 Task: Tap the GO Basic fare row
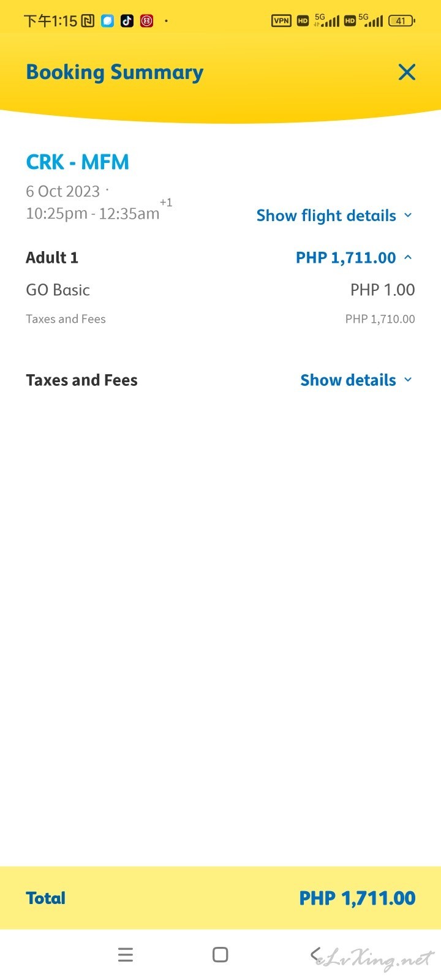(x=58, y=290)
